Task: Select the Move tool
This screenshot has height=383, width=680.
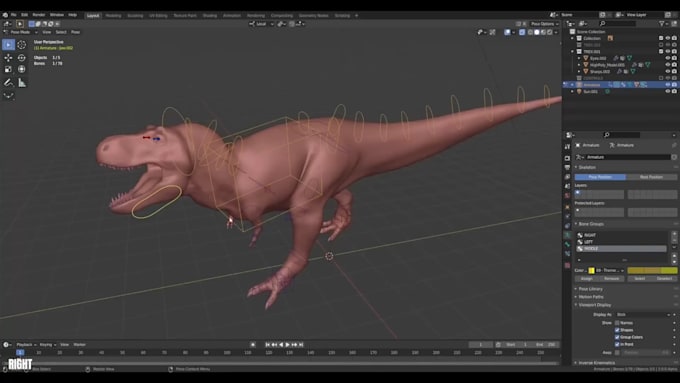Action: click(x=8, y=58)
